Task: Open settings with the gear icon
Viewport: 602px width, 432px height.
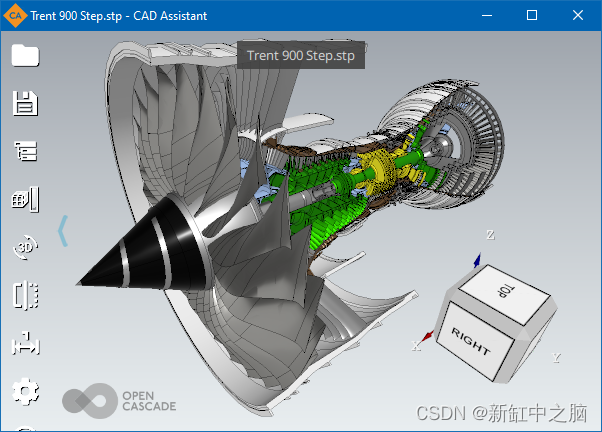Action: pyautogui.click(x=26, y=391)
